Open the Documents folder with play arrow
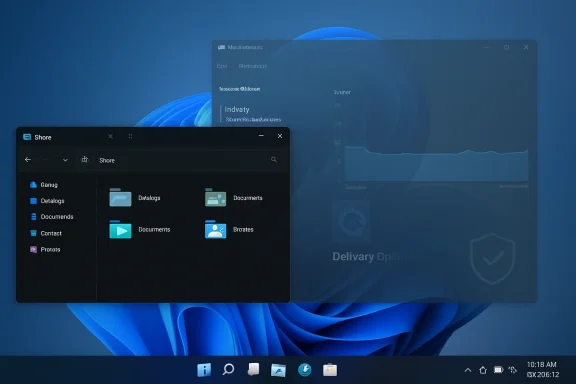 [120, 229]
